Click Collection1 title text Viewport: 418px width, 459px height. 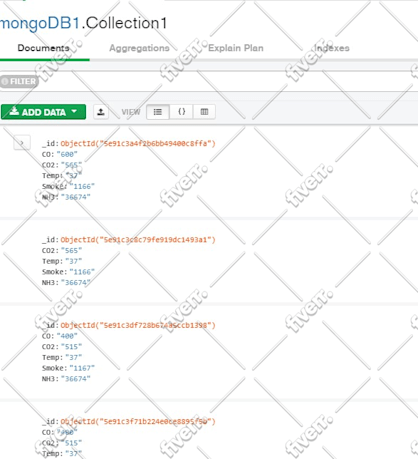[x=126, y=23]
